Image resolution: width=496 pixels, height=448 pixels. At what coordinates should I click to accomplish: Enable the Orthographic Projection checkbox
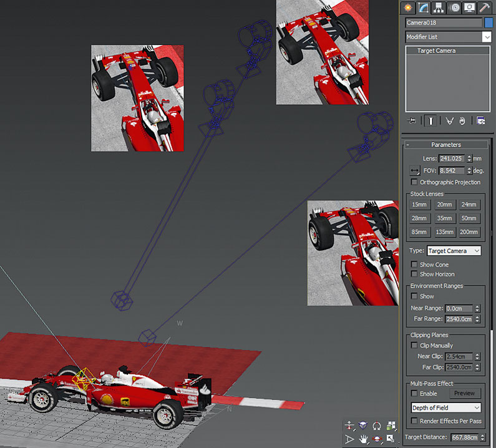(414, 182)
